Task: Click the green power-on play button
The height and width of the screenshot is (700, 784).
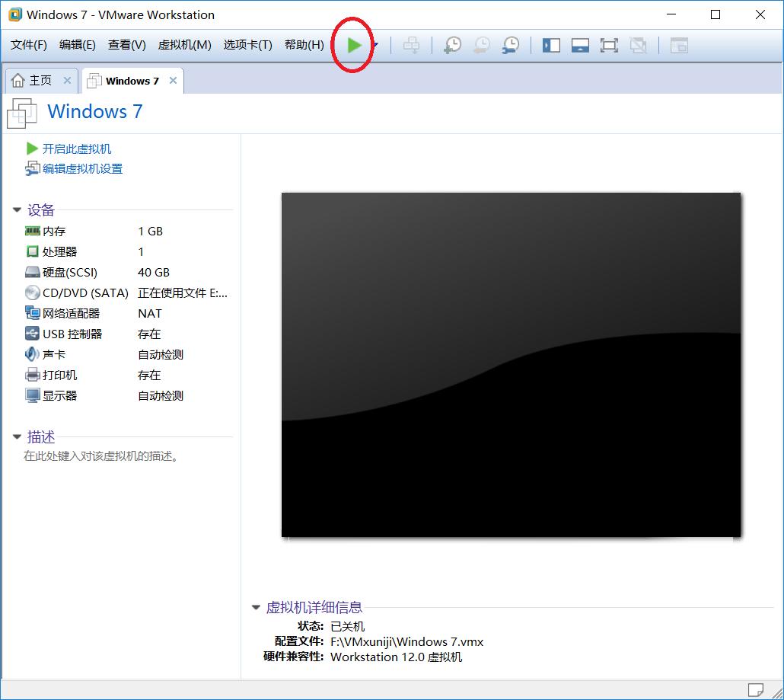Action: point(353,46)
